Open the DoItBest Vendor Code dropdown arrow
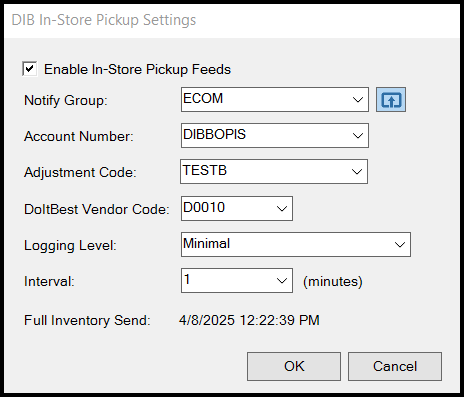Viewport: 464px width, 397px height. coord(282,209)
